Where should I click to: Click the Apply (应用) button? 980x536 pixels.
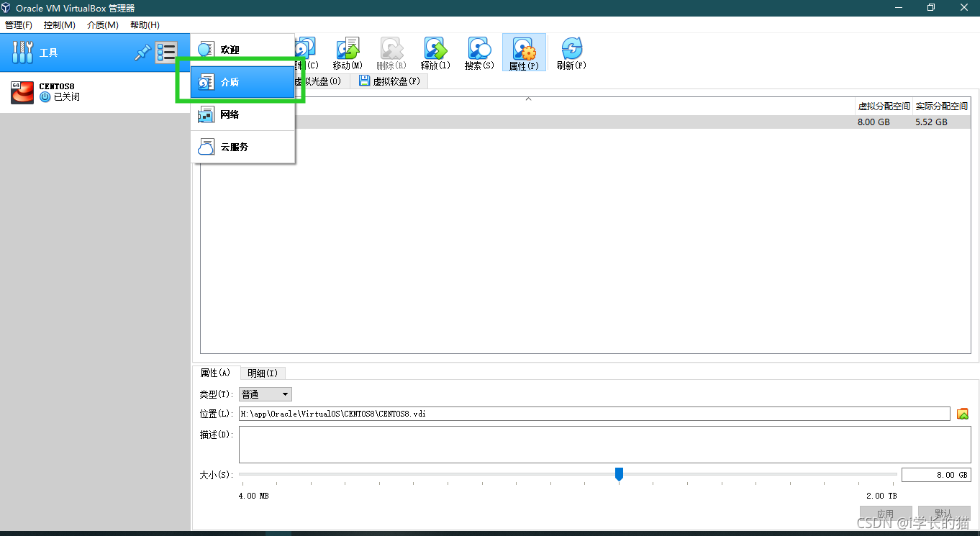tap(886, 514)
